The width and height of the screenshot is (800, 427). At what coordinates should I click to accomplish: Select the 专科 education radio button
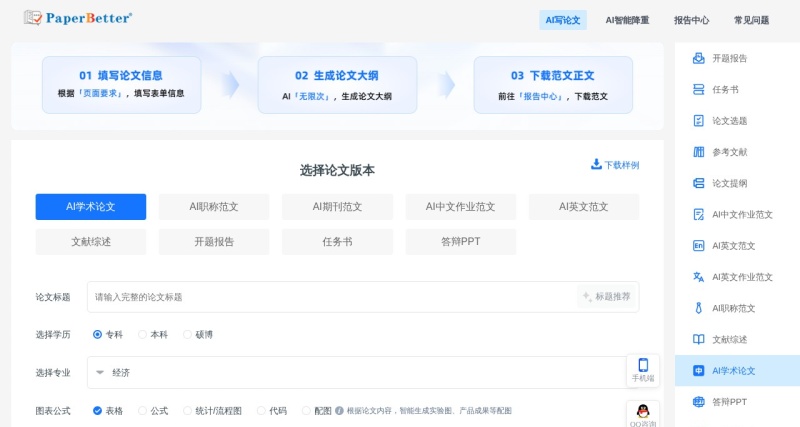coord(97,335)
